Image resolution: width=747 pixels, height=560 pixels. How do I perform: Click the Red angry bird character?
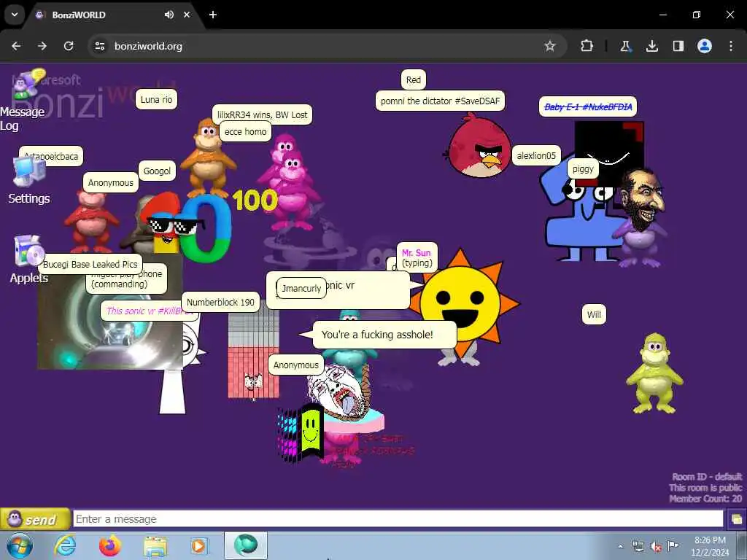point(478,147)
